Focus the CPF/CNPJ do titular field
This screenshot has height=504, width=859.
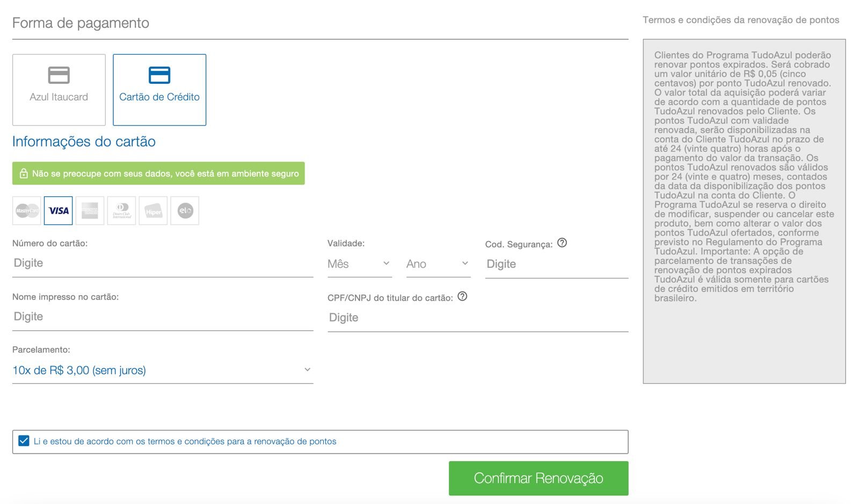tap(478, 318)
